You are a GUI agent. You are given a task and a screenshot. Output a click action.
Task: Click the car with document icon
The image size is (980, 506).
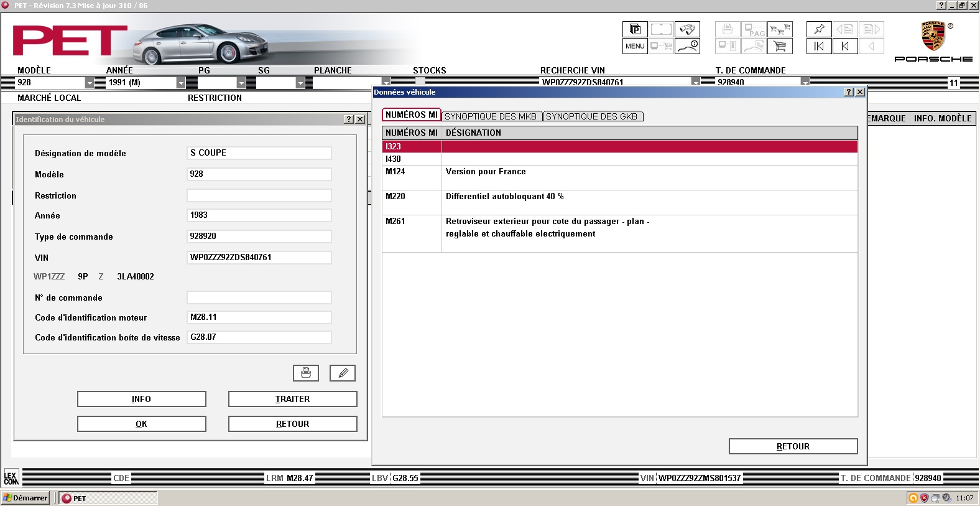click(x=754, y=46)
